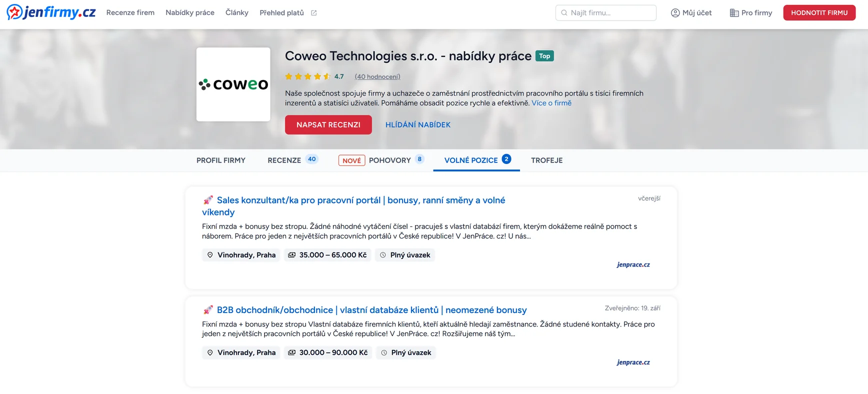Click the magnifier icon in the search field
Screen dimensions: 868x394
pyautogui.click(x=564, y=13)
